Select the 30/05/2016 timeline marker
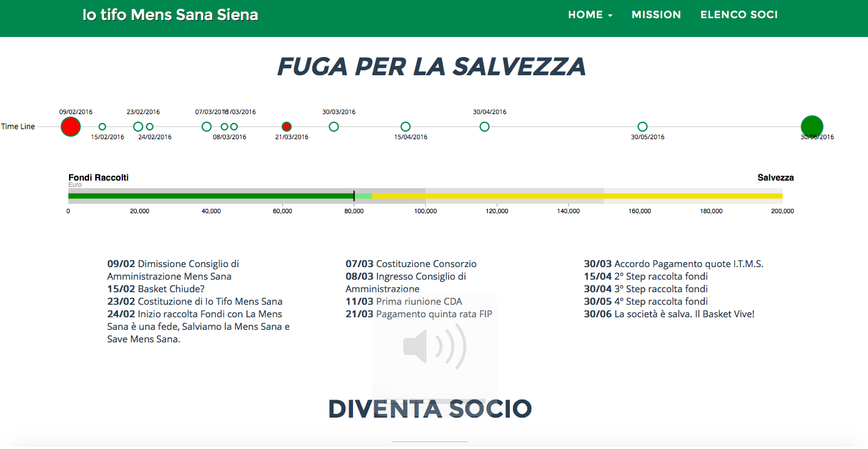 [642, 127]
